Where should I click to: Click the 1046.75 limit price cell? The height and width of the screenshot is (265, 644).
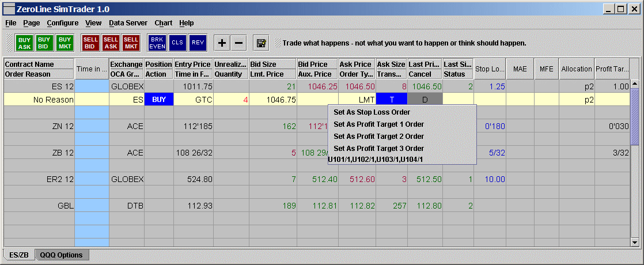272,100
